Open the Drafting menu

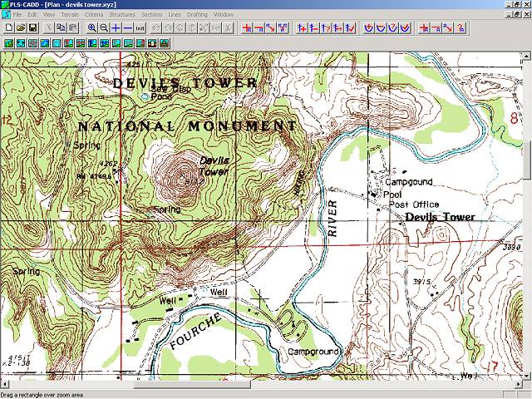click(x=197, y=15)
